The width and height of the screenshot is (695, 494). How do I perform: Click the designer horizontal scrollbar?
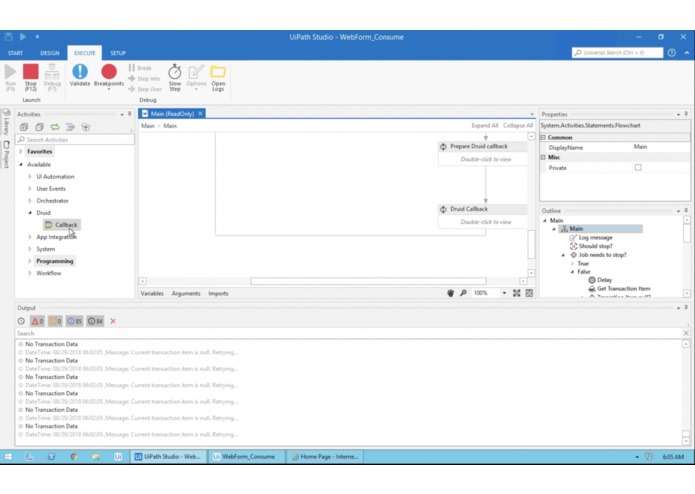[368, 281]
